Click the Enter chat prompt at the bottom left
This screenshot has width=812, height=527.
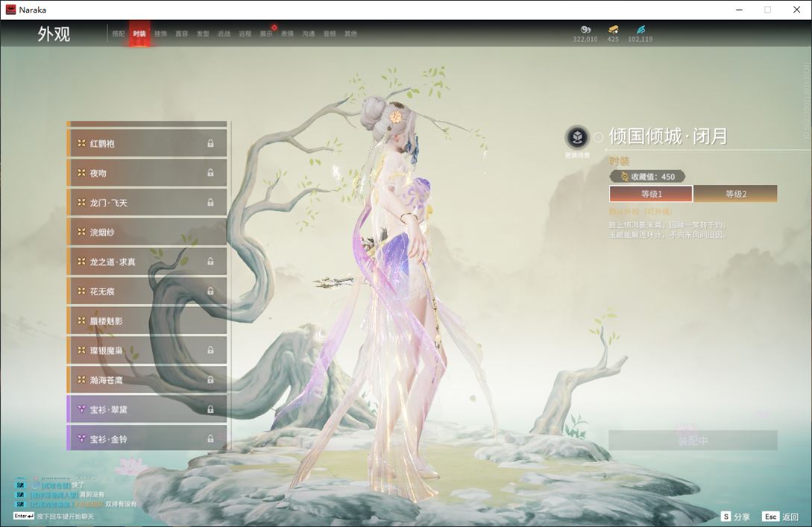[x=54, y=516]
